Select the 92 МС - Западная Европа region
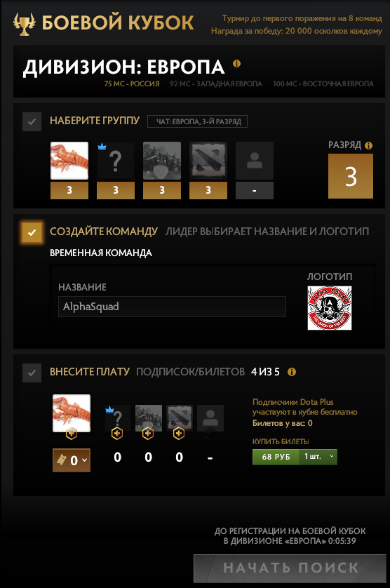The image size is (390, 588). [x=215, y=83]
